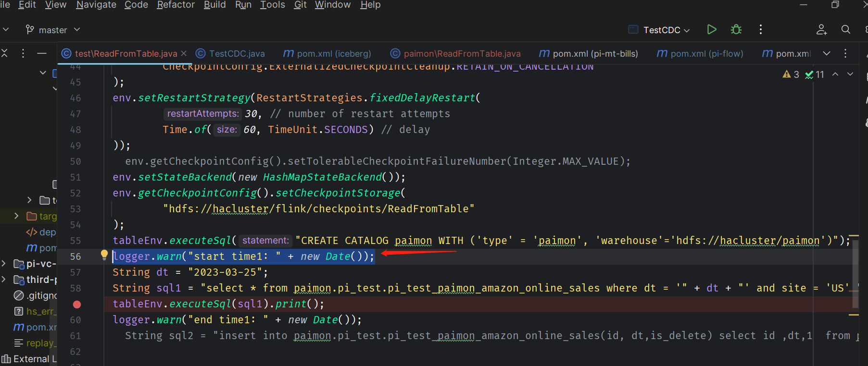The image size is (868, 366).
Task: Close the test\ReadFromTable.java tab
Action: pos(183,53)
